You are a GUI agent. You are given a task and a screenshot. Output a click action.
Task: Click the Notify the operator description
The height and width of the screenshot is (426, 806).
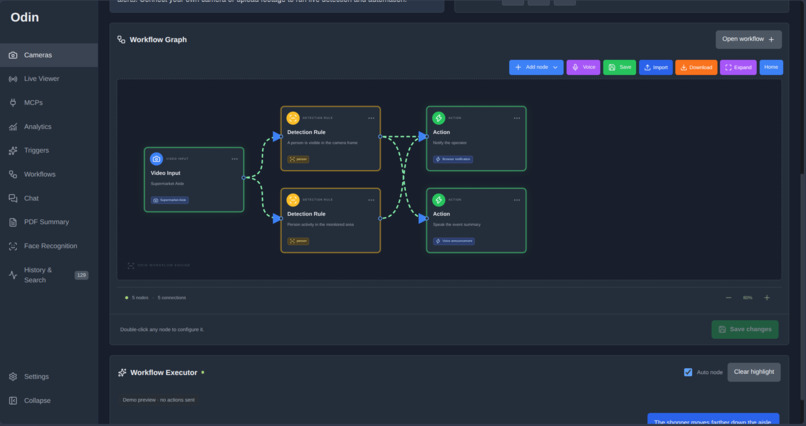(x=450, y=143)
